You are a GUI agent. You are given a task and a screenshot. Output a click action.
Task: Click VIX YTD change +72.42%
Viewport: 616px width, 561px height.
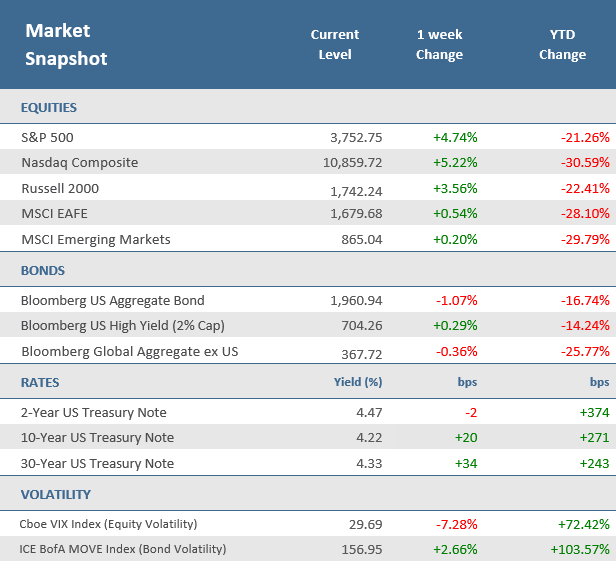pyautogui.click(x=584, y=525)
